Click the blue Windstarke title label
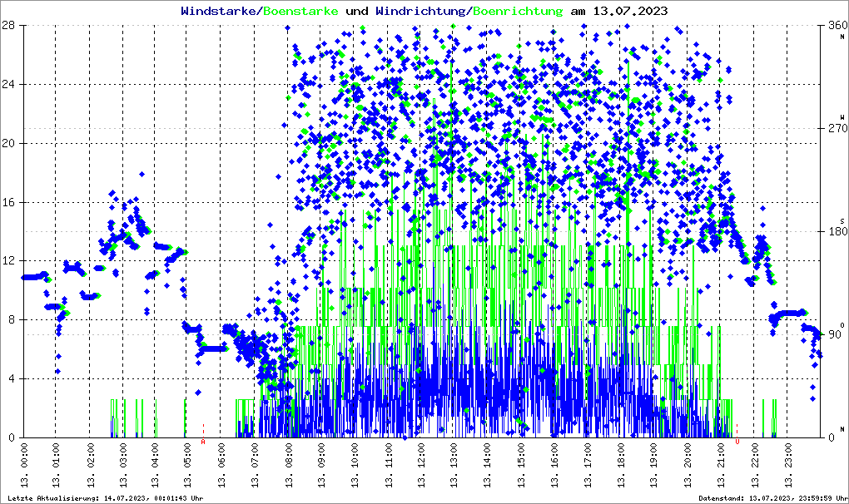Viewport: 849px width, 504px height. coord(220,11)
